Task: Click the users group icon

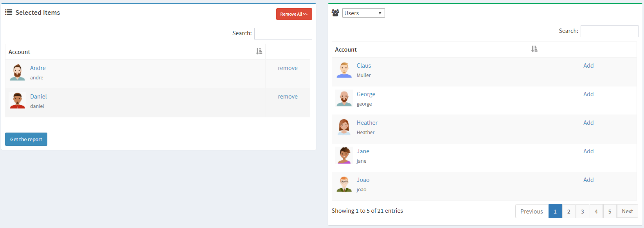Action: coord(335,13)
